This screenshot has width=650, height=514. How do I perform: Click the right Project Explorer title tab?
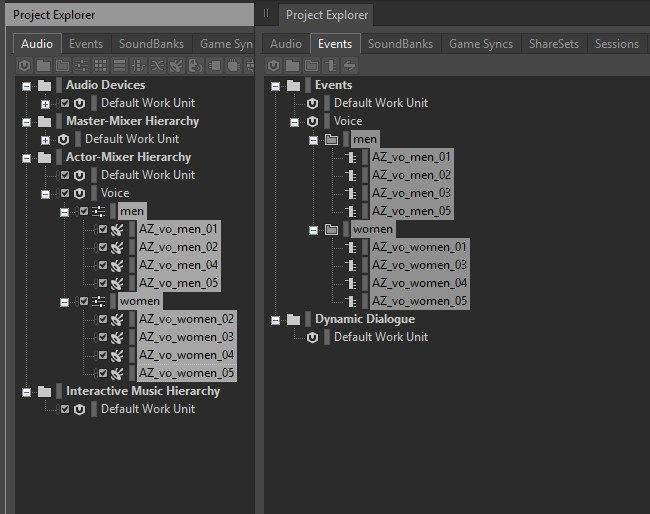tap(327, 15)
